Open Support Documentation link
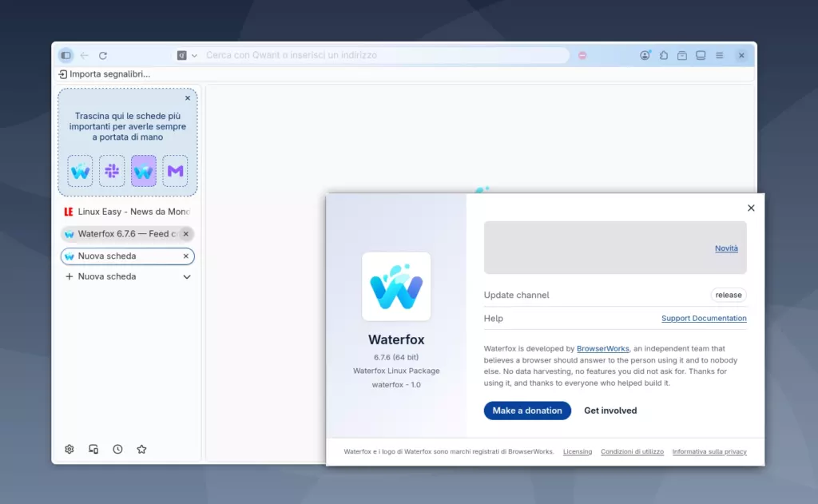Image resolution: width=818 pixels, height=504 pixels. (x=704, y=318)
